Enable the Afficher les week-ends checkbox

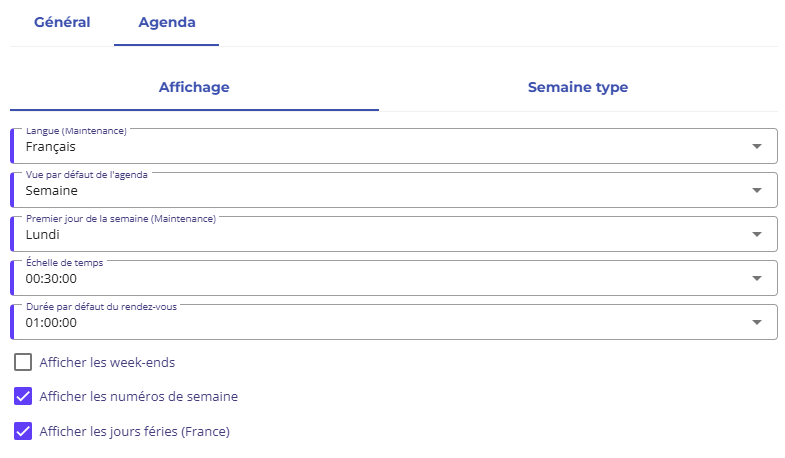click(23, 362)
